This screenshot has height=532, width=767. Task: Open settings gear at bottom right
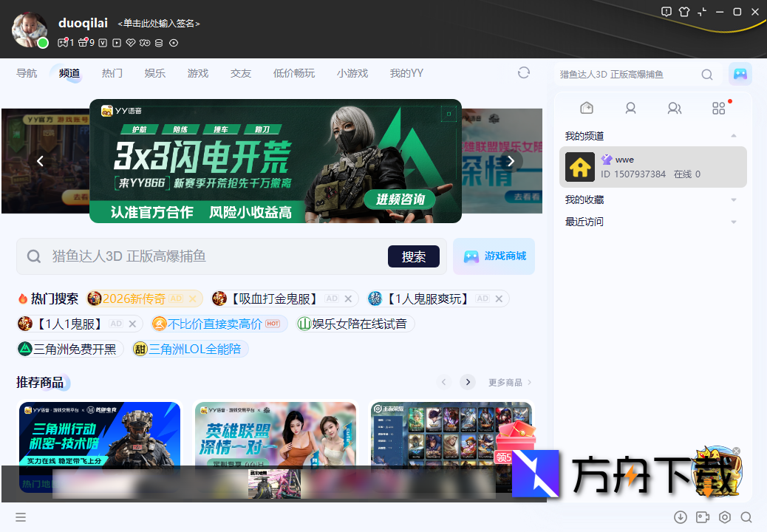[724, 517]
